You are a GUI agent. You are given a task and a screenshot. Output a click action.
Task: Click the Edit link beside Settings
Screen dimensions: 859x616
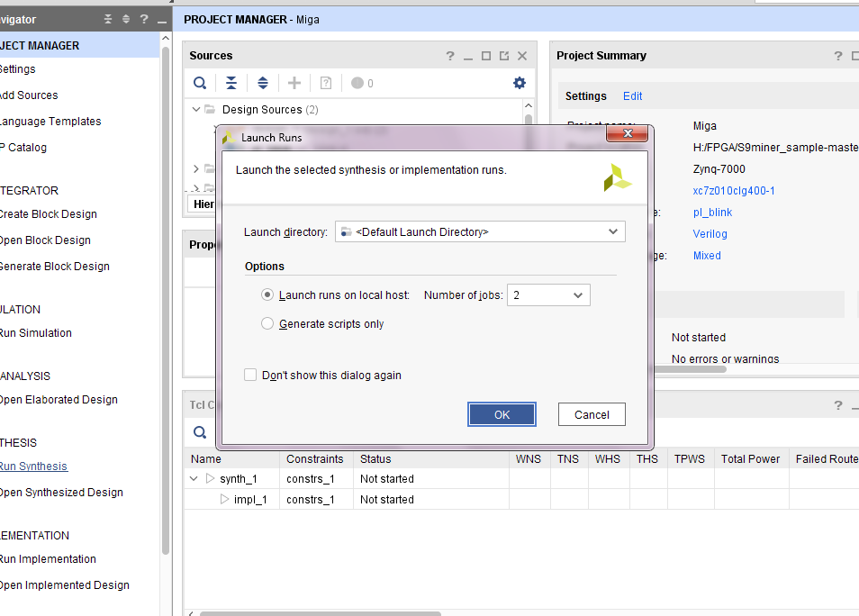632,95
